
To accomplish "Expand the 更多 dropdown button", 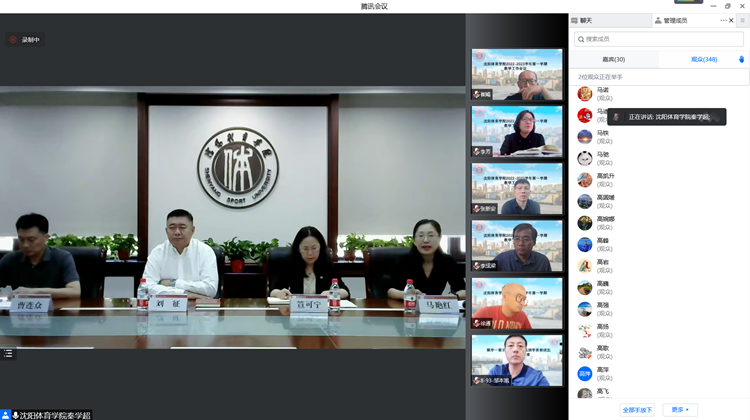I will click(680, 410).
